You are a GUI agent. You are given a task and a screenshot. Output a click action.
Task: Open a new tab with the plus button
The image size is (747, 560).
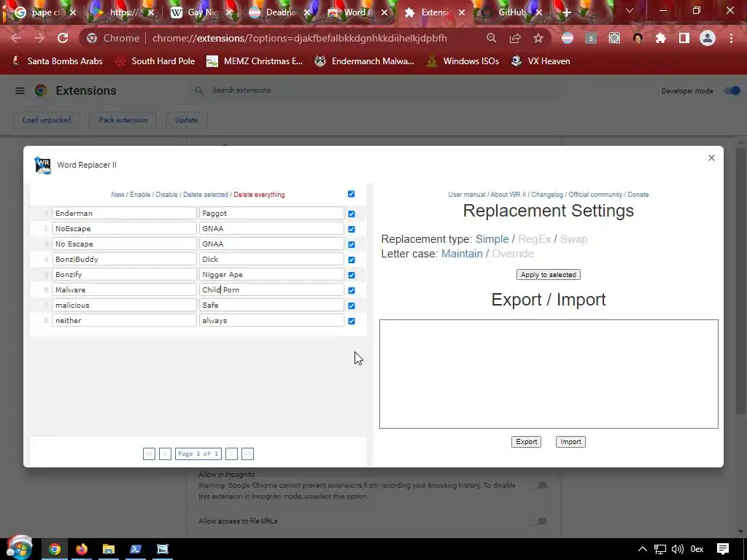pos(566,12)
